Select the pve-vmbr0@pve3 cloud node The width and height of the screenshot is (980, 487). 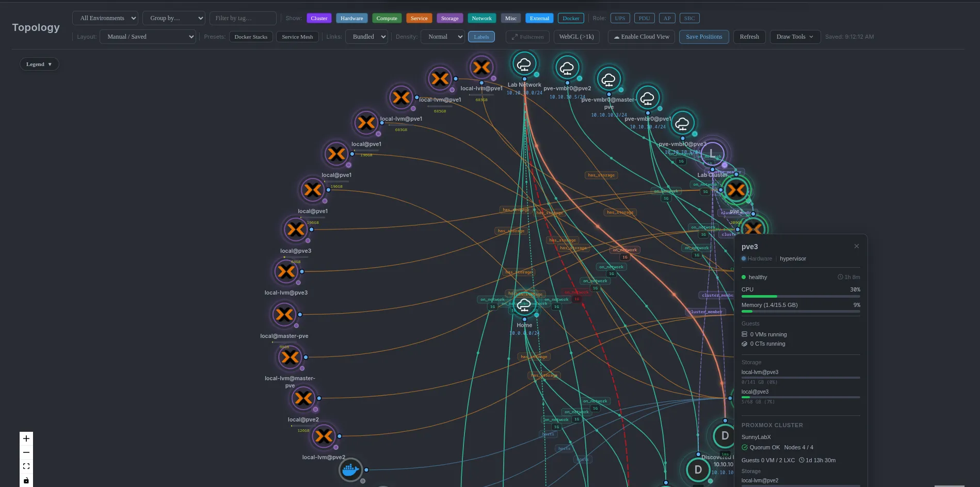(682, 123)
